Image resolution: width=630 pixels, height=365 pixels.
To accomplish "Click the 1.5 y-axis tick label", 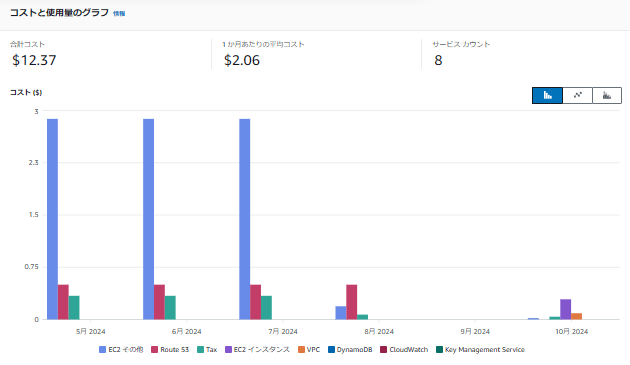I will (33, 215).
